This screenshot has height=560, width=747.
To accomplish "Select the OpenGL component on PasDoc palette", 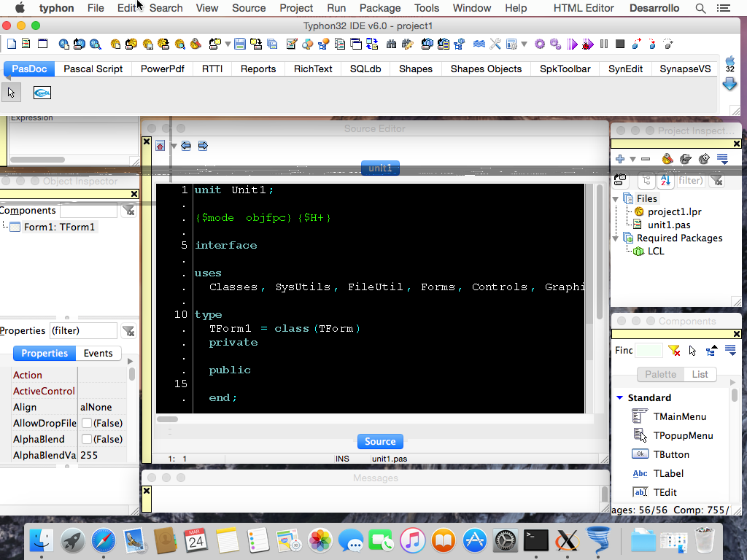I will pos(42,93).
